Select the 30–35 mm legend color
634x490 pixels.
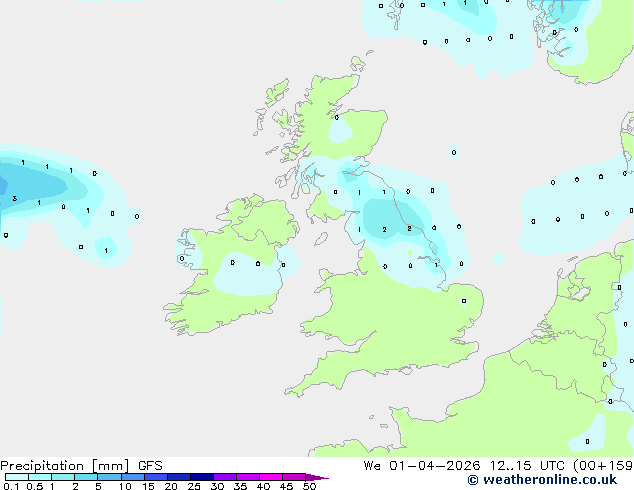224,477
